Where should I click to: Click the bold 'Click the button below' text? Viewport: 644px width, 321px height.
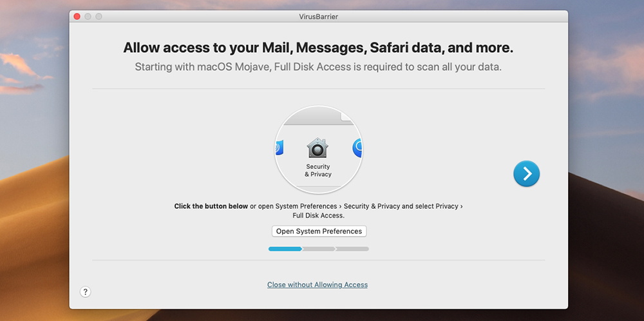211,206
